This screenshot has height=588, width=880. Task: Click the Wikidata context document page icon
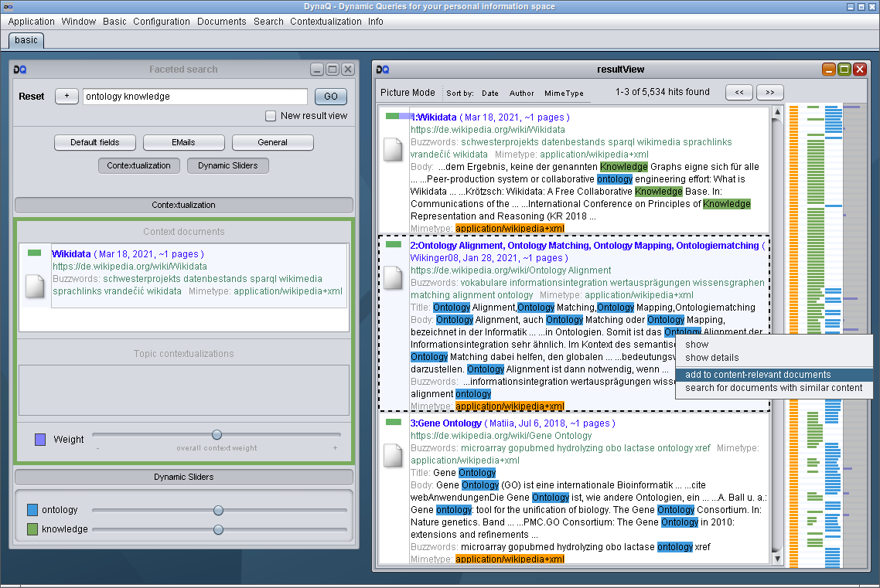[x=35, y=285]
